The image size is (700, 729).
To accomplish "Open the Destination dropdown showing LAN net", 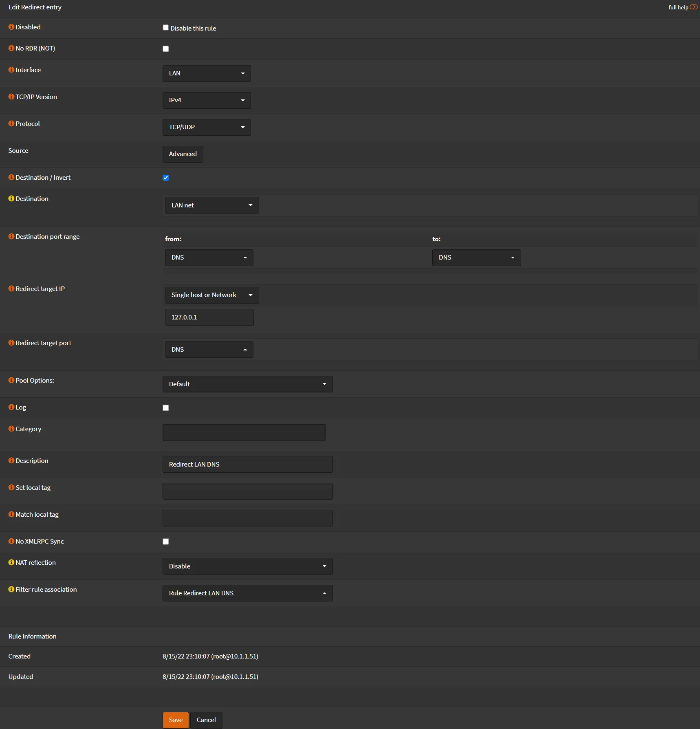I will [211, 205].
